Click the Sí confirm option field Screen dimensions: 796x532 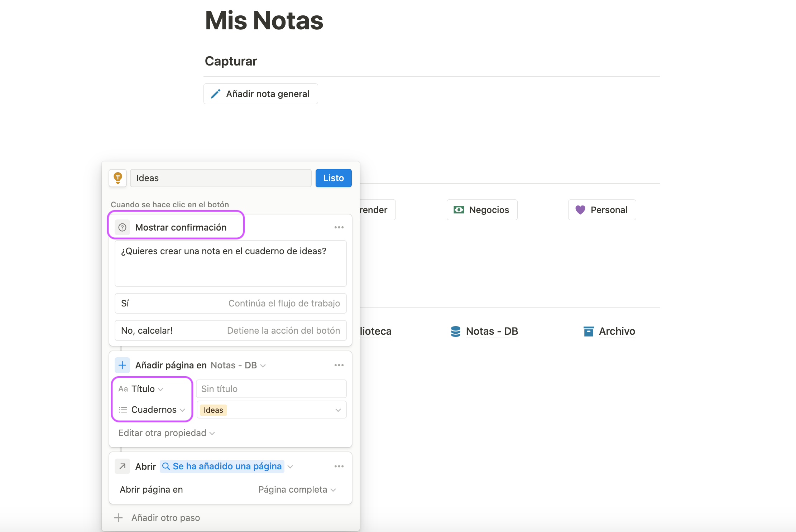230,303
